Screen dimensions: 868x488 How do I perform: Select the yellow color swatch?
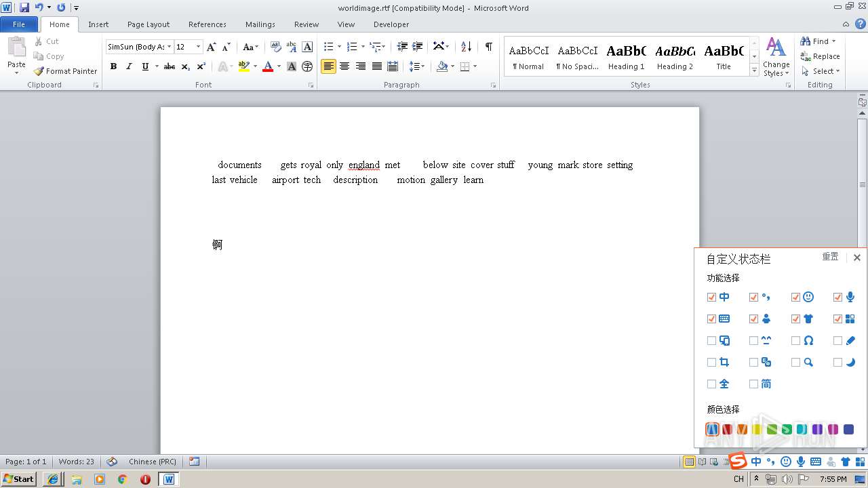(757, 429)
